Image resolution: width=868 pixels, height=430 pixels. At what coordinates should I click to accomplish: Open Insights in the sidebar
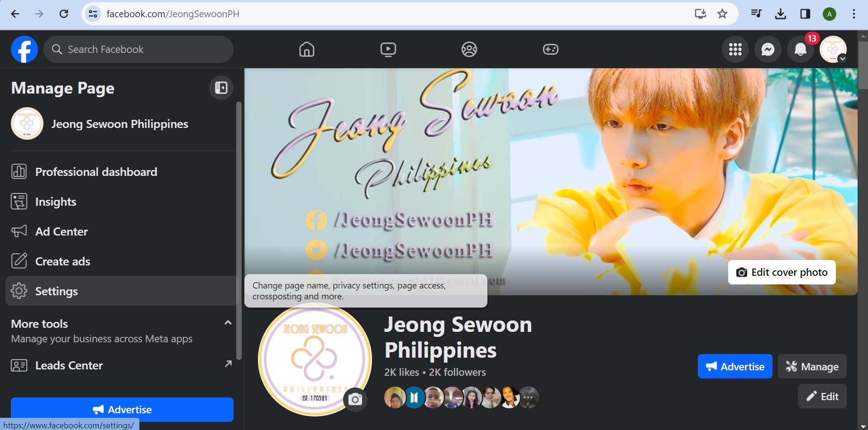121,202
